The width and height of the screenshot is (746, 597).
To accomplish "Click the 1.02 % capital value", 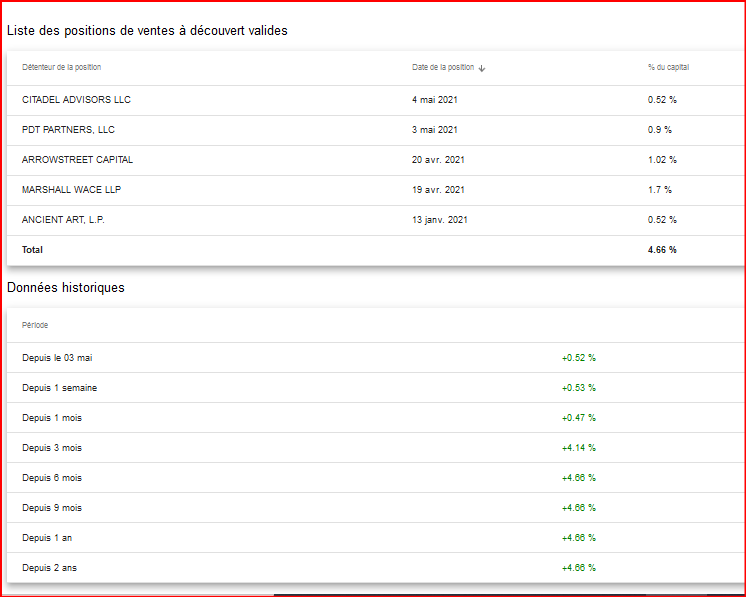I will coord(662,160).
